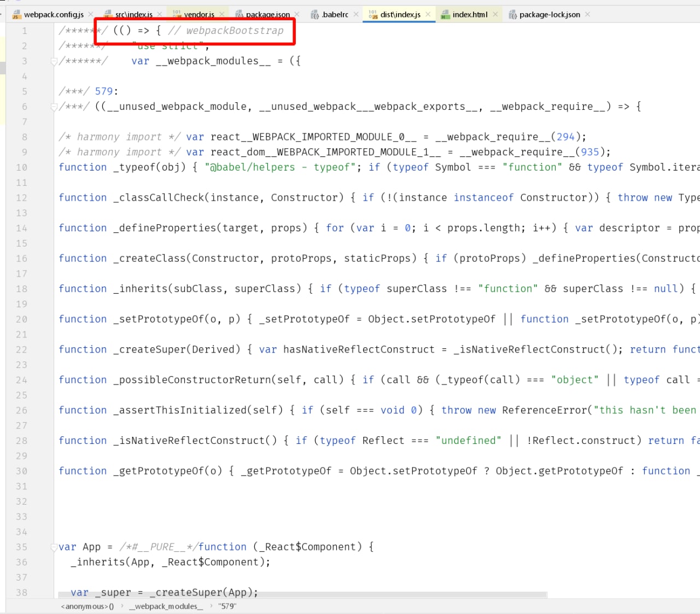Open the package-lock.json tab
Viewport: 700px width, 614px height.
(550, 15)
